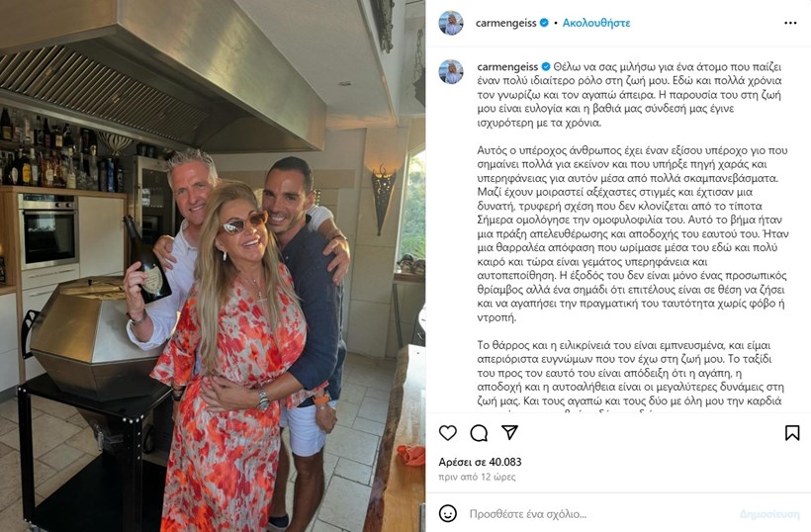Image resolution: width=811 pixels, height=532 pixels.
Task: Click the verified badge beside caption username
Action: pyautogui.click(x=546, y=66)
